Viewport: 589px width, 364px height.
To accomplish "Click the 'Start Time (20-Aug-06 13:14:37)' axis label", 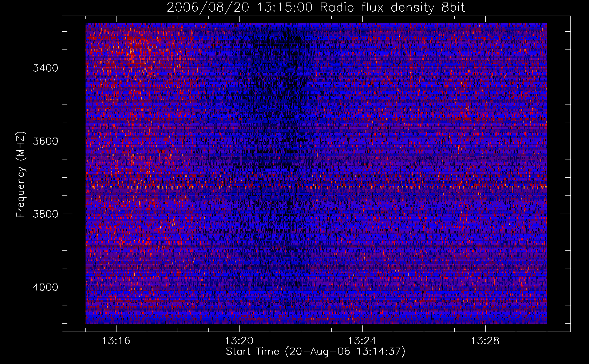I will pos(316,352).
